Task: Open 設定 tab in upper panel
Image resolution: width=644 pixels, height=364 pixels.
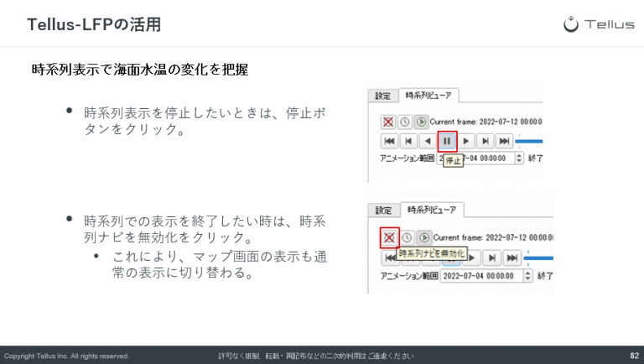Action: click(382, 96)
